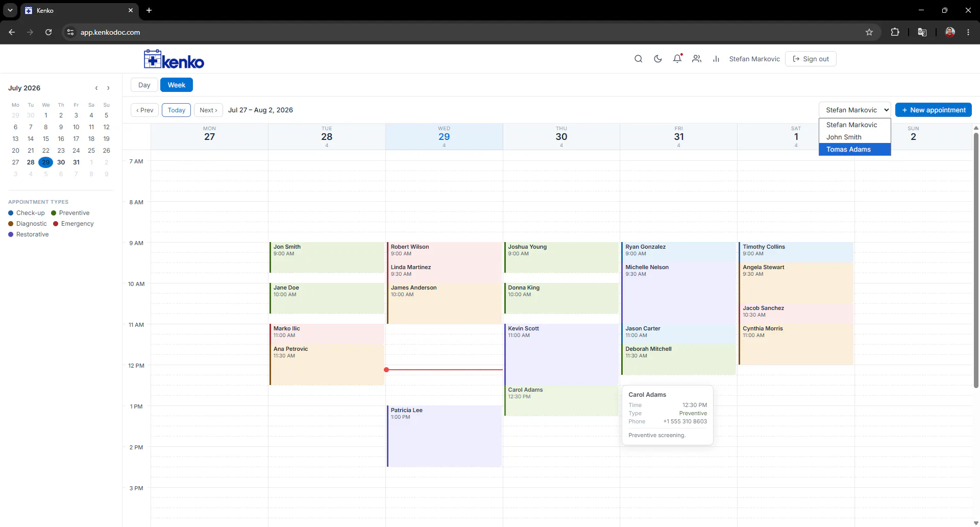Image resolution: width=980 pixels, height=527 pixels.
Task: Open a new browser tab
Action: tap(149, 10)
